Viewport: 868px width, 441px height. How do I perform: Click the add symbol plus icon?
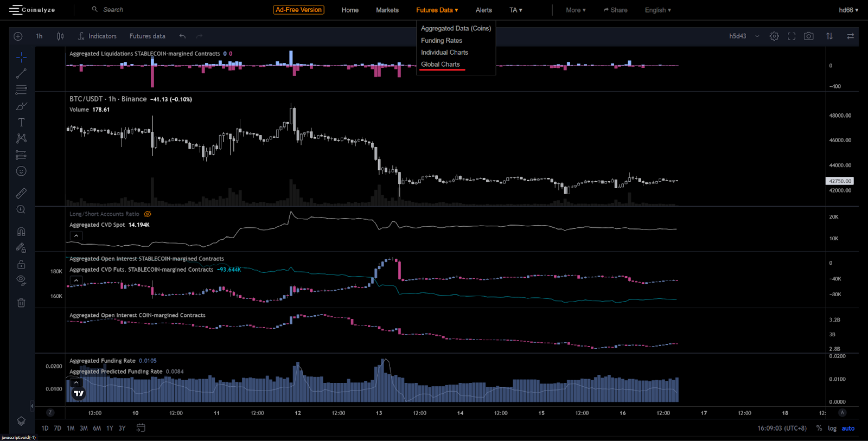[x=18, y=36]
